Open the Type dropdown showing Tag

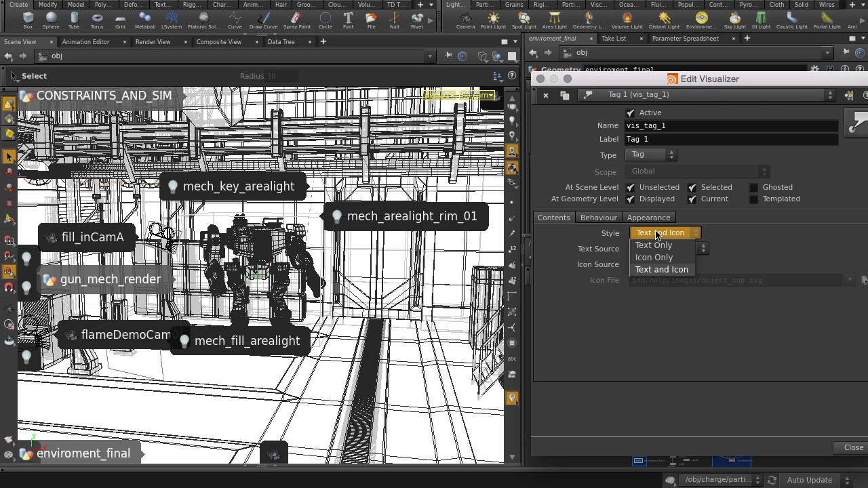(x=650, y=155)
